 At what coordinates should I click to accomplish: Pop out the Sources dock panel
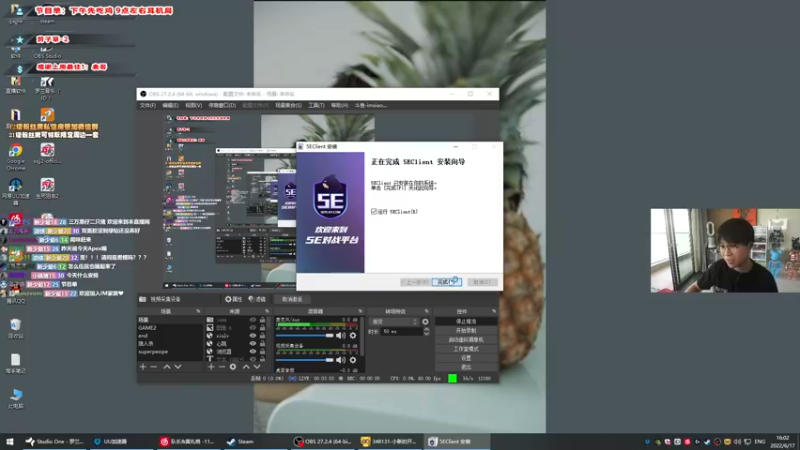tap(267, 311)
